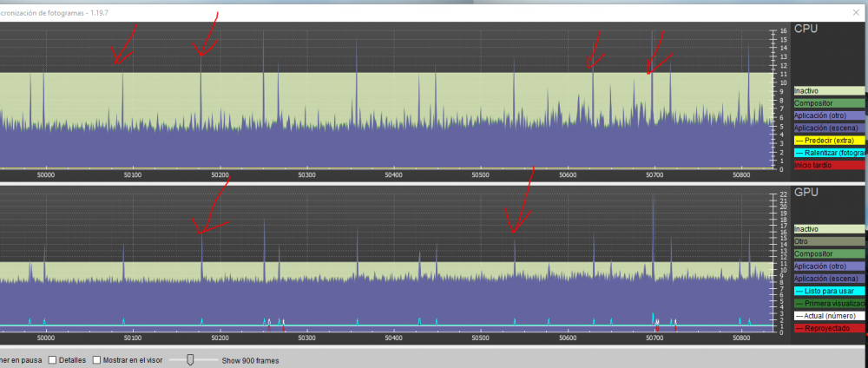The width and height of the screenshot is (868, 368).
Task: Select the yellow Predecir (extra) legend entry
Action: point(829,140)
